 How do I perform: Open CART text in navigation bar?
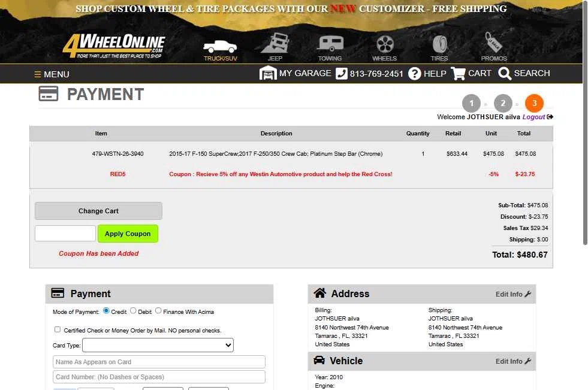[x=480, y=73]
